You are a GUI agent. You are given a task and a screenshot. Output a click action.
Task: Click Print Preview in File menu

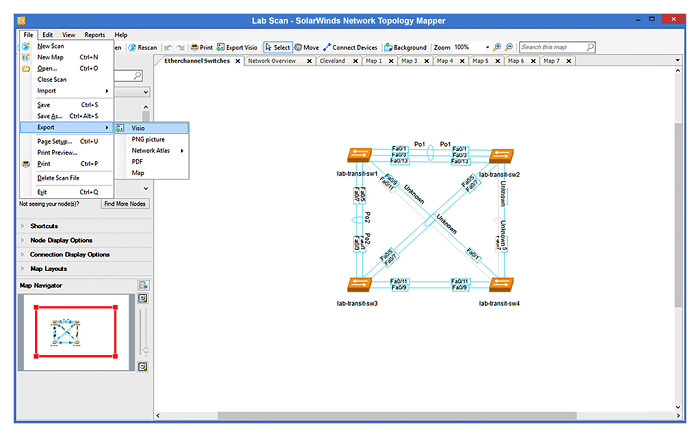click(67, 153)
